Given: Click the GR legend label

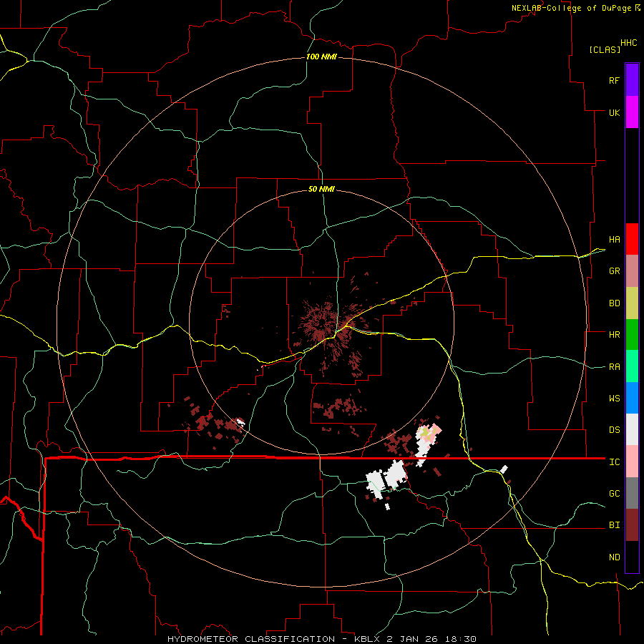Looking at the screenshot, I should [x=614, y=271].
